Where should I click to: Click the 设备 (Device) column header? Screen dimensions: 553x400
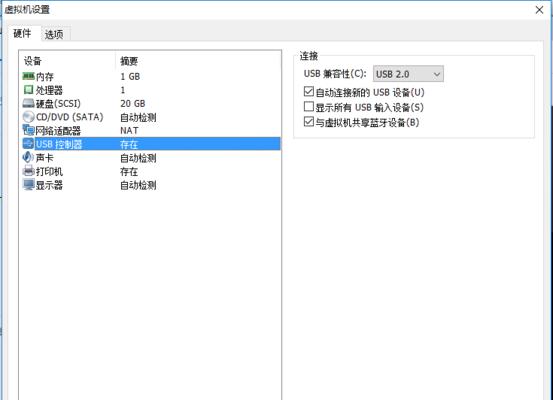(32, 61)
